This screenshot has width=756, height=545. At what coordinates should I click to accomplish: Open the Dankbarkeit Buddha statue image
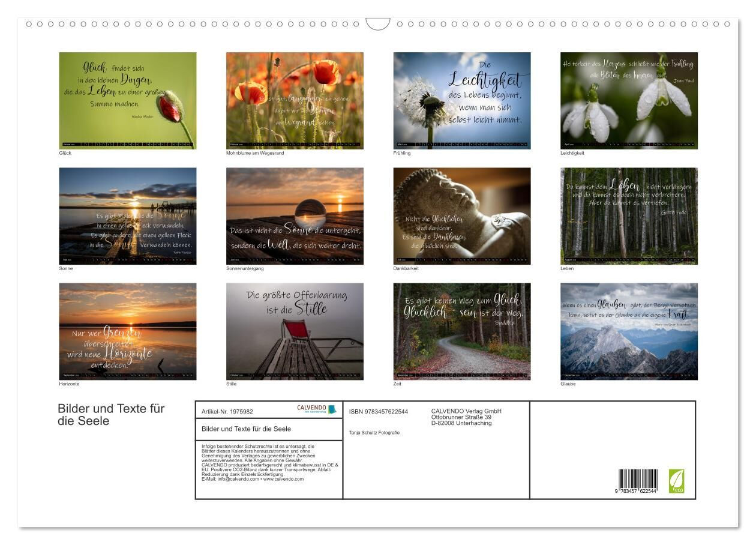(462, 216)
